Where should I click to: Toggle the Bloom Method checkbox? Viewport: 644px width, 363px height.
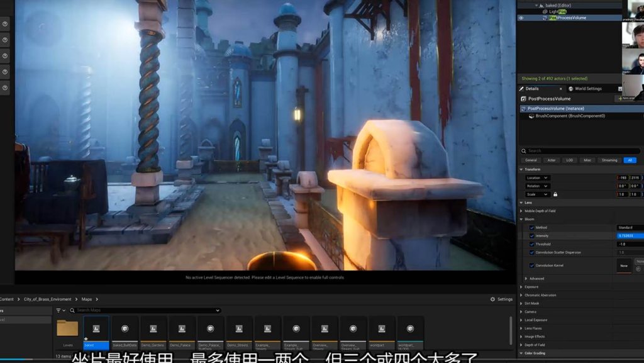coord(531,228)
